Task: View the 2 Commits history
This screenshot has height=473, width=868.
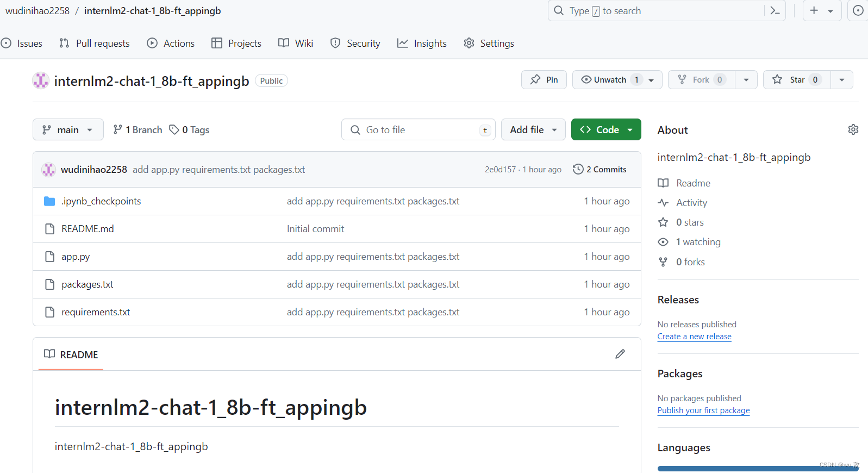Action: pos(600,170)
